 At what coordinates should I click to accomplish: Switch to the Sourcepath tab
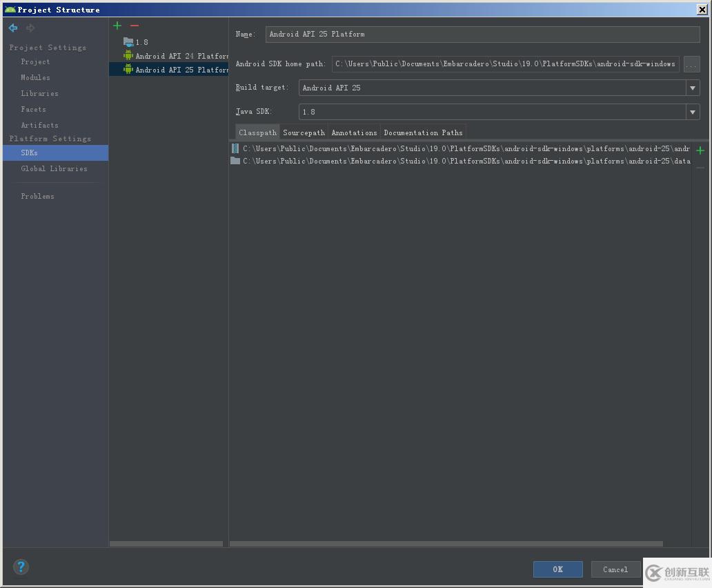point(303,132)
